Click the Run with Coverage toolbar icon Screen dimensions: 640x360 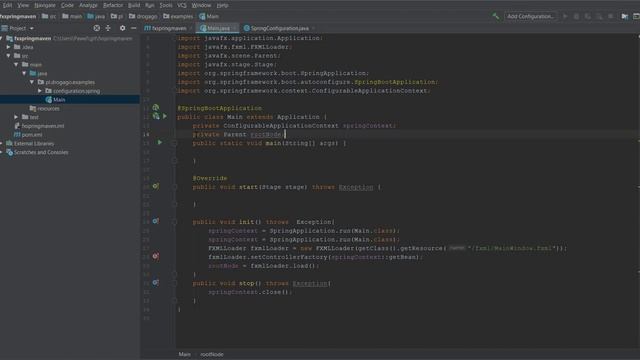[588, 16]
